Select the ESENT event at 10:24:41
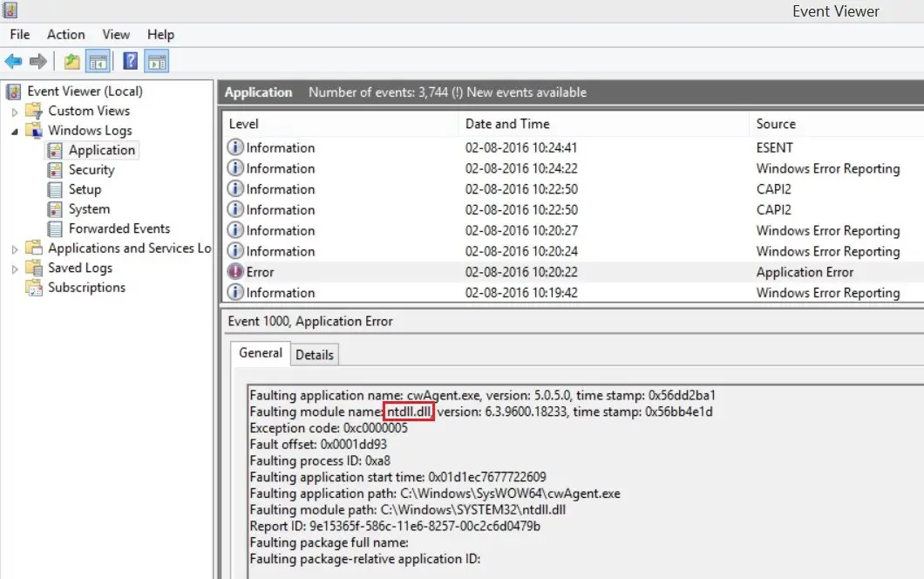The height and width of the screenshot is (579, 924). 574,147
